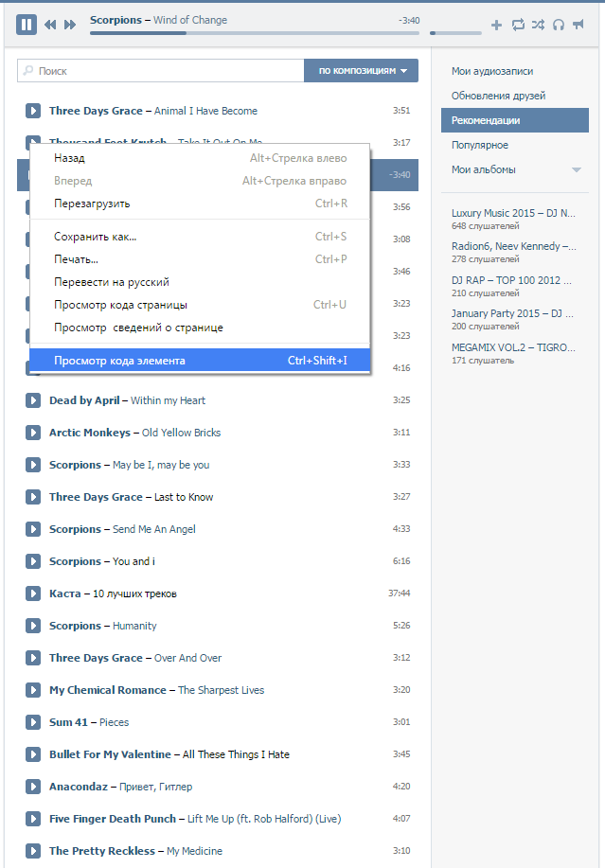Screen dimensions: 605x868
Task: Expand the 'Мои альбомы' arrow
Action: (576, 170)
